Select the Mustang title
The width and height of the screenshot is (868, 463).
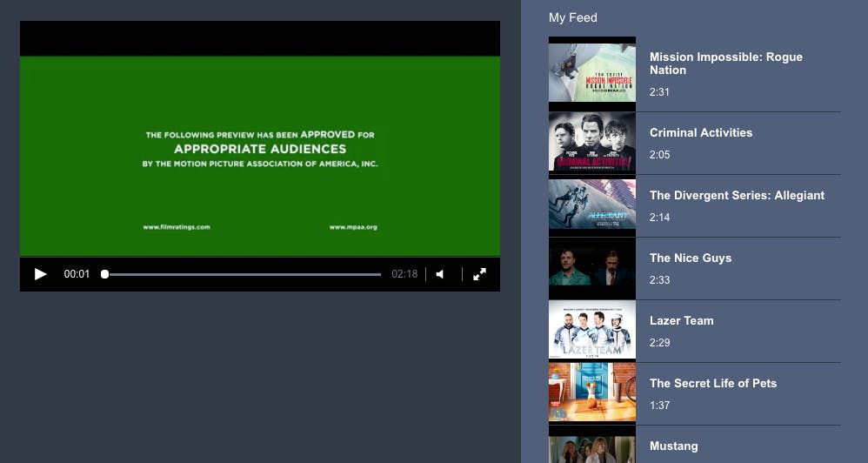pyautogui.click(x=674, y=446)
